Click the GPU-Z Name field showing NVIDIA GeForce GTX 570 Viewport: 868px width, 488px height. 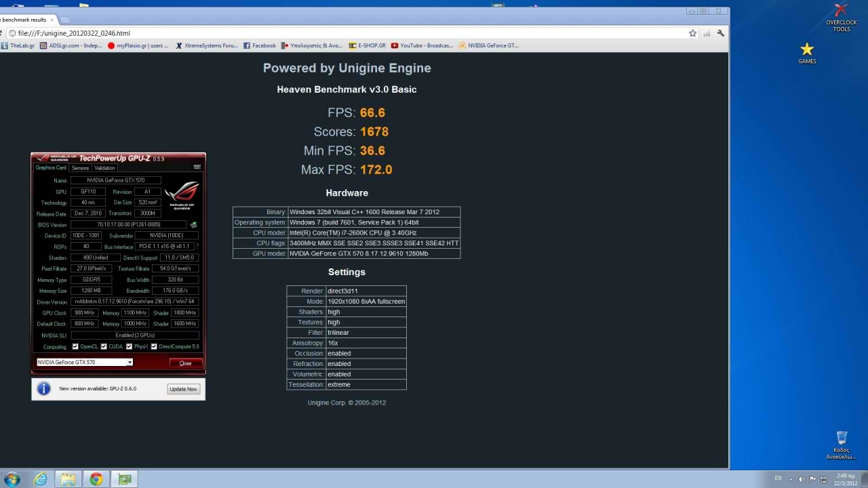(116, 180)
